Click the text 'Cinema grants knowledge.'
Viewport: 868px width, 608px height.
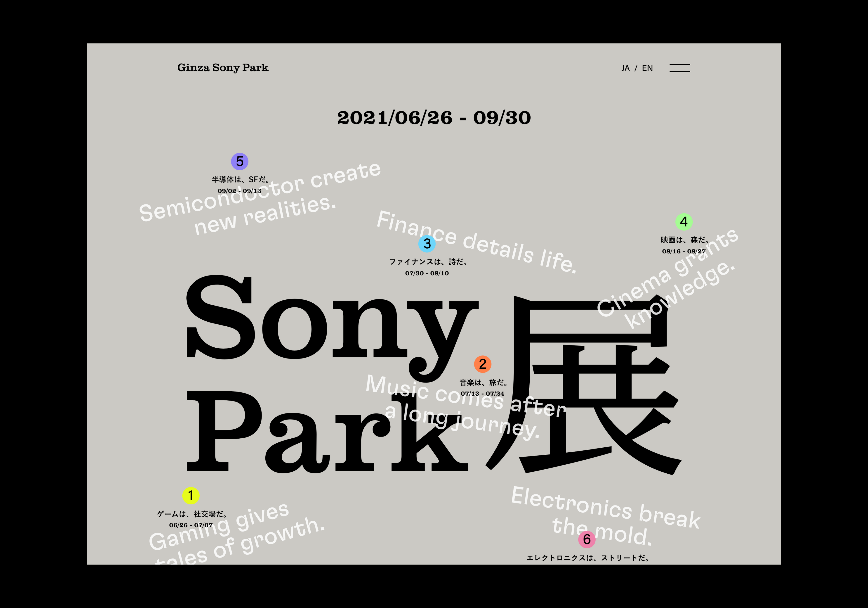tap(668, 278)
